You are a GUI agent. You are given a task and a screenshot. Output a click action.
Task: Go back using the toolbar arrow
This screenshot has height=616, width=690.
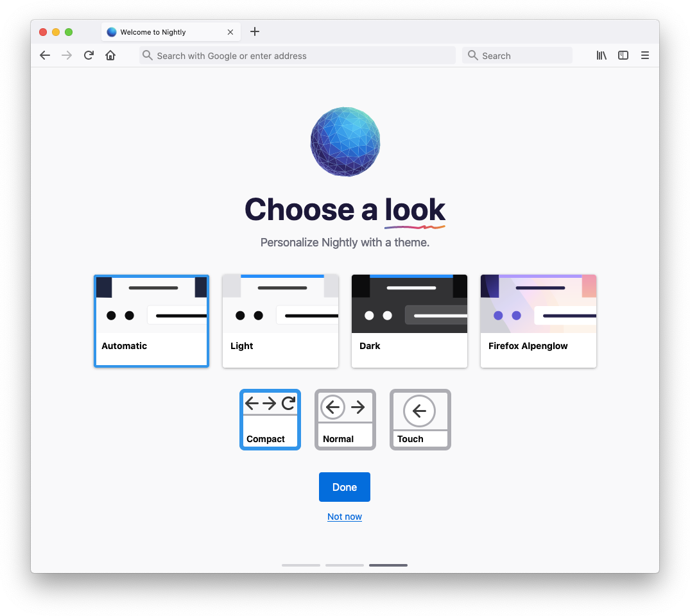click(45, 55)
